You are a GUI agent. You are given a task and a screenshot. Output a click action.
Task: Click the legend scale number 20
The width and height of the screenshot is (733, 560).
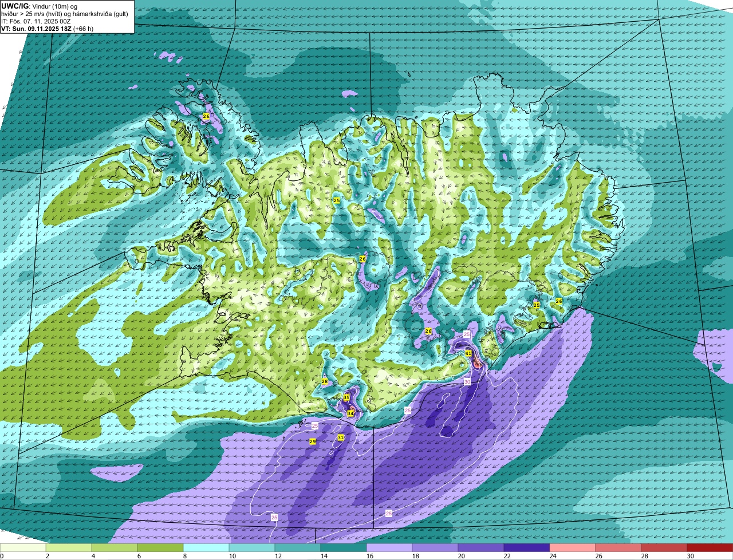point(461,556)
